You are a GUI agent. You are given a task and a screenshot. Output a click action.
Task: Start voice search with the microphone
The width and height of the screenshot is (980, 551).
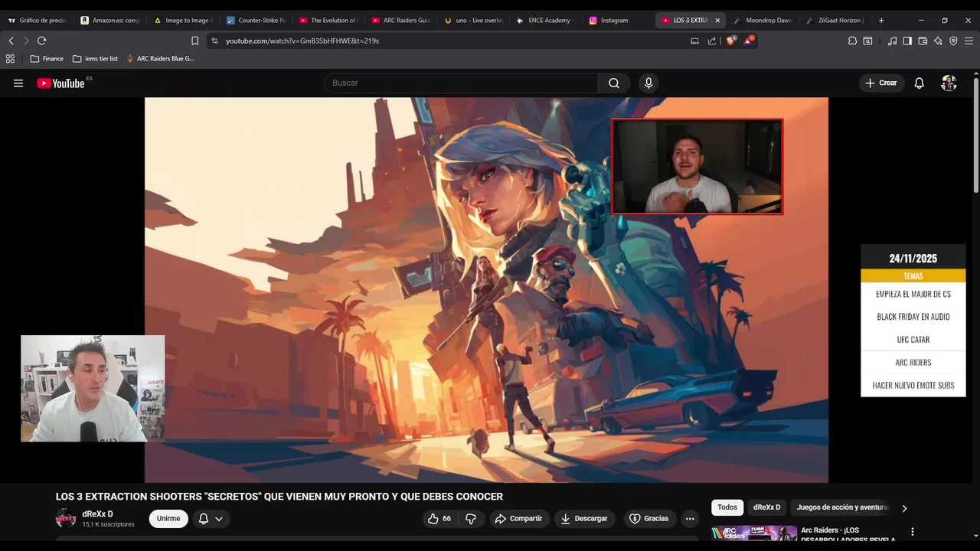tap(648, 83)
